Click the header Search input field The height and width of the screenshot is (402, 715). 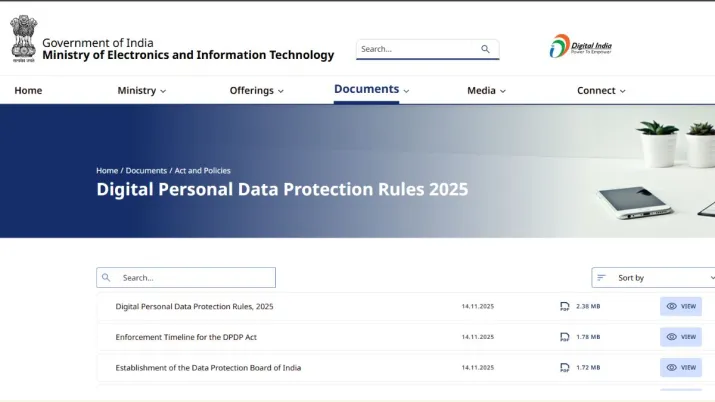pos(415,49)
